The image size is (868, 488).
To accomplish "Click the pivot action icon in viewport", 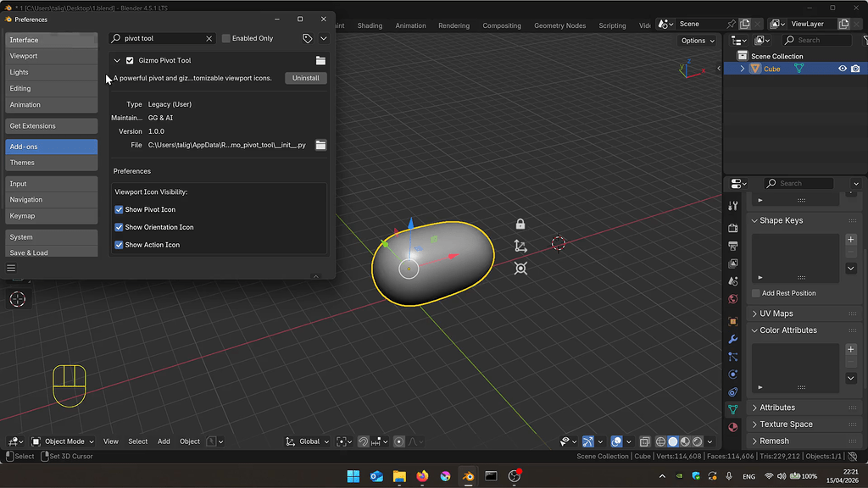I will (520, 269).
